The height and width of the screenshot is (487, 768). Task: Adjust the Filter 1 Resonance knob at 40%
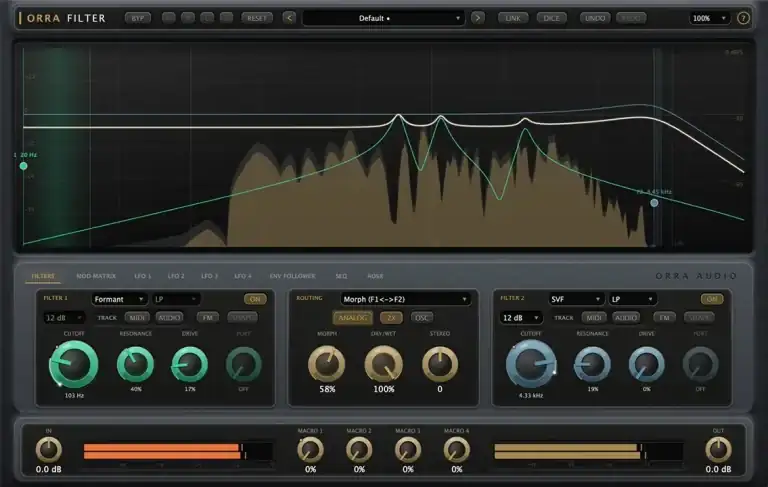coord(136,365)
